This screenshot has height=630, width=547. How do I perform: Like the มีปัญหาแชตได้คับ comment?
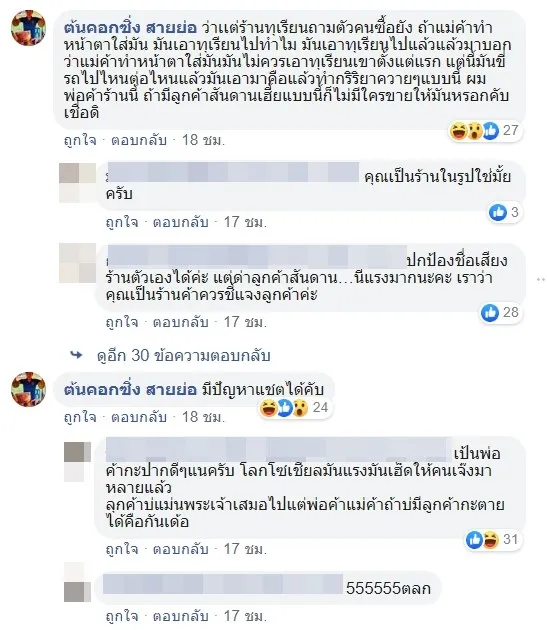(x=80, y=417)
